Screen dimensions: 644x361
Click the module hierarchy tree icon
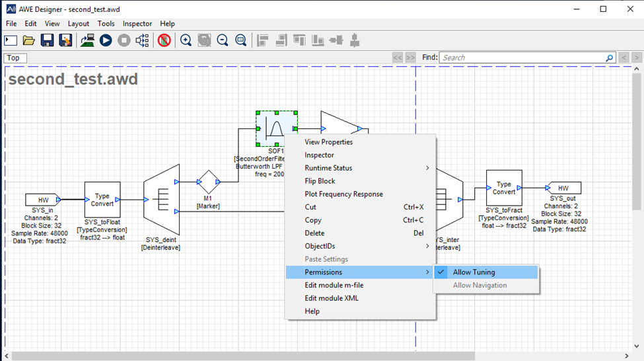tap(142, 40)
